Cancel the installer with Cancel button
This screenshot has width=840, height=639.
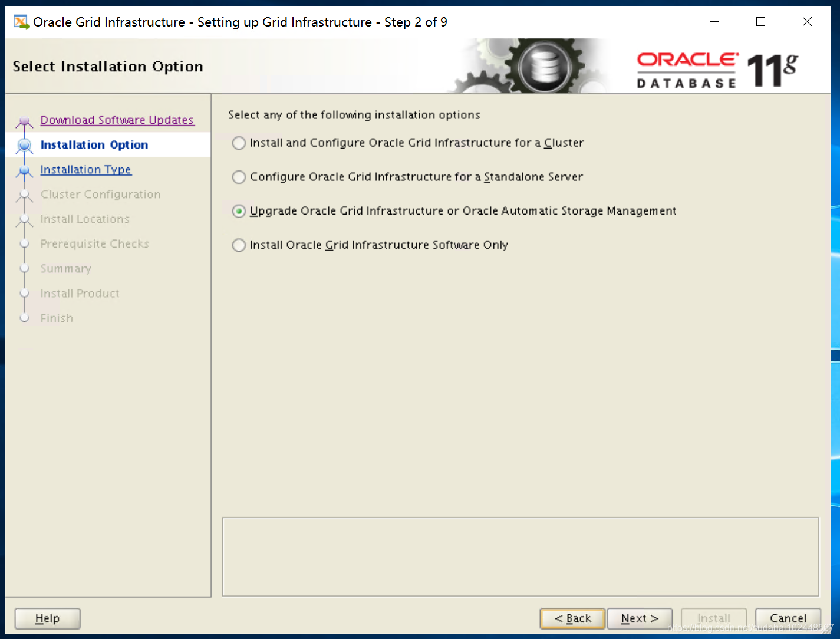(788, 618)
